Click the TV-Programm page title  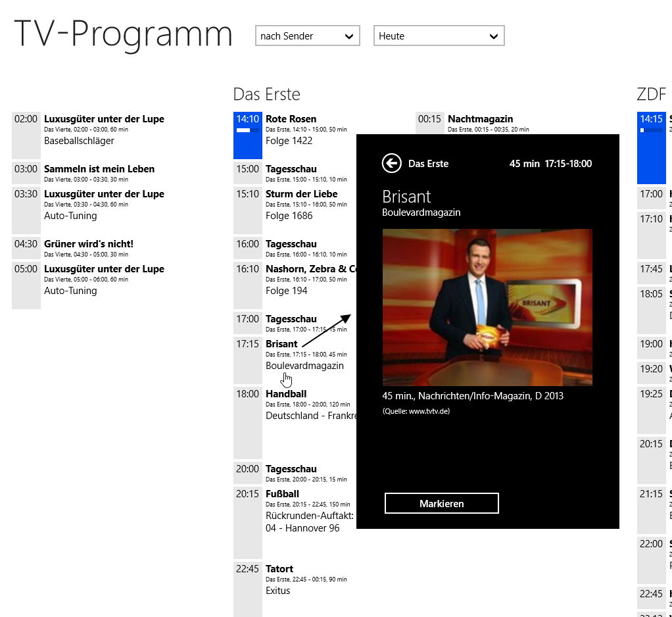click(124, 34)
